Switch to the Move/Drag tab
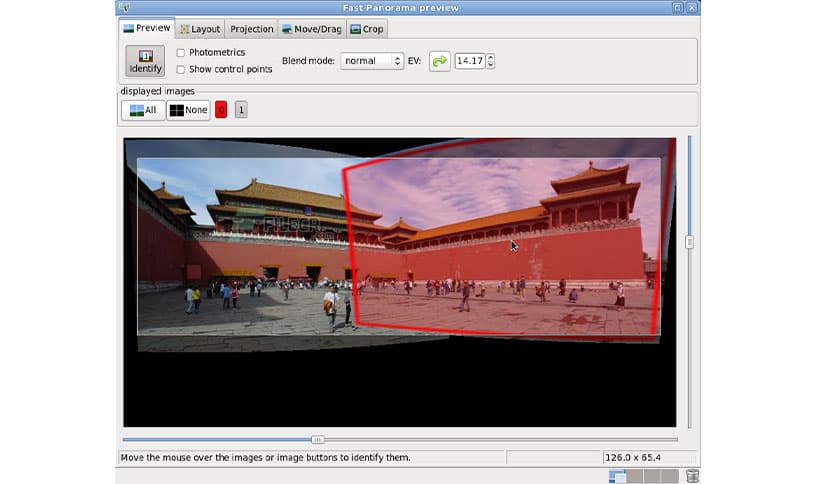The height and width of the screenshot is (484, 836). [312, 29]
